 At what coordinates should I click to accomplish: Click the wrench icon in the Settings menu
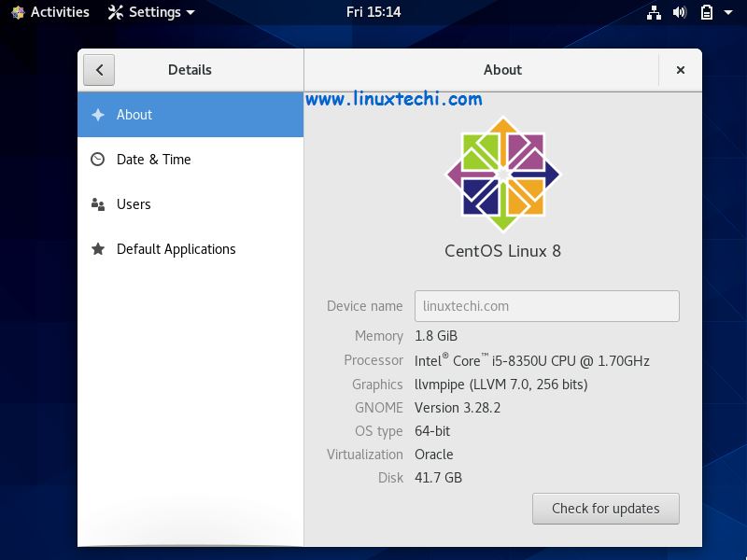116,12
